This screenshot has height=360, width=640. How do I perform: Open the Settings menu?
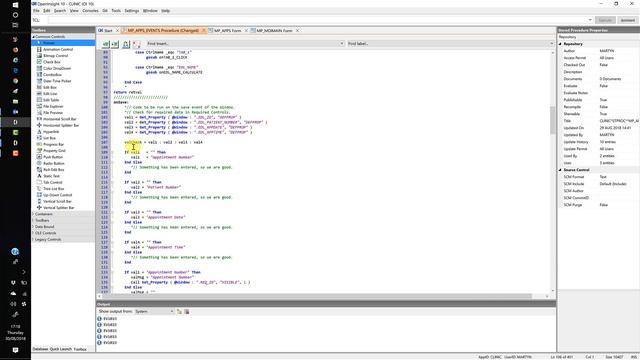click(131, 11)
